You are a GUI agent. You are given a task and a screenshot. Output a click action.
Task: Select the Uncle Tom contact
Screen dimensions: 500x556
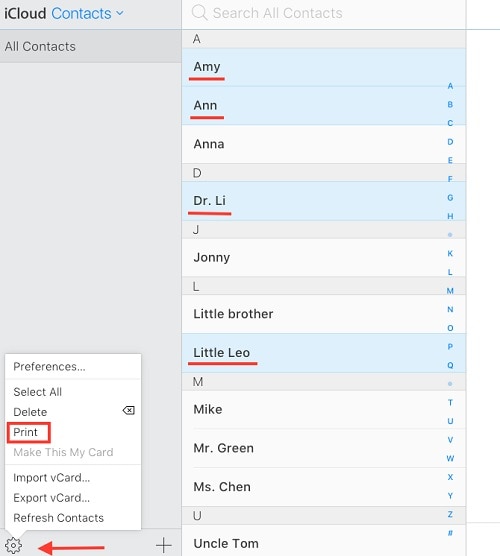click(x=323, y=541)
